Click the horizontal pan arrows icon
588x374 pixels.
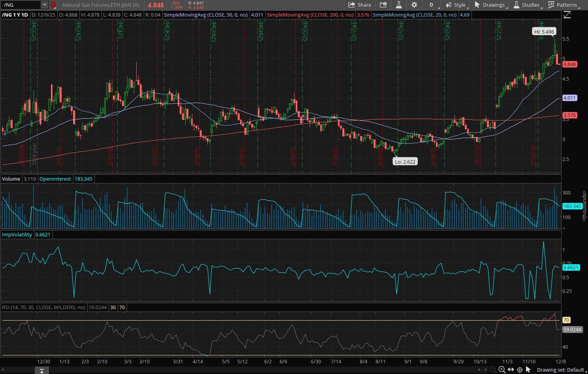coord(510,370)
